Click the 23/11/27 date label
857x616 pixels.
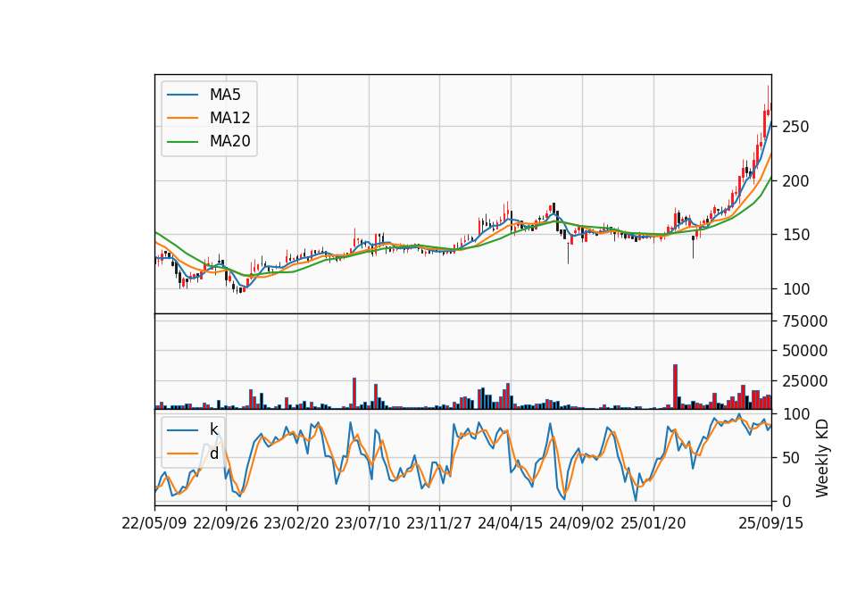[439, 523]
